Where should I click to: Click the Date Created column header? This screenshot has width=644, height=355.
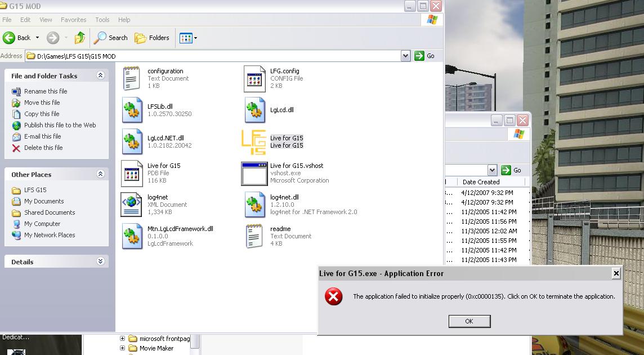481,182
